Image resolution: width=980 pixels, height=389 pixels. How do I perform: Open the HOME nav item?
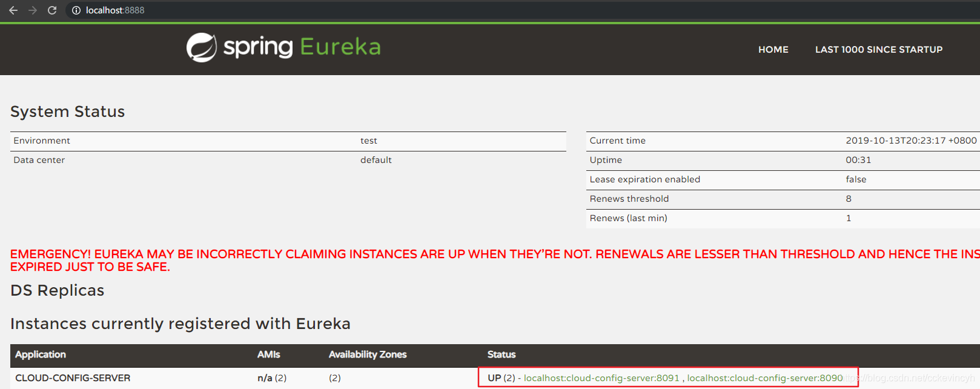(x=773, y=50)
